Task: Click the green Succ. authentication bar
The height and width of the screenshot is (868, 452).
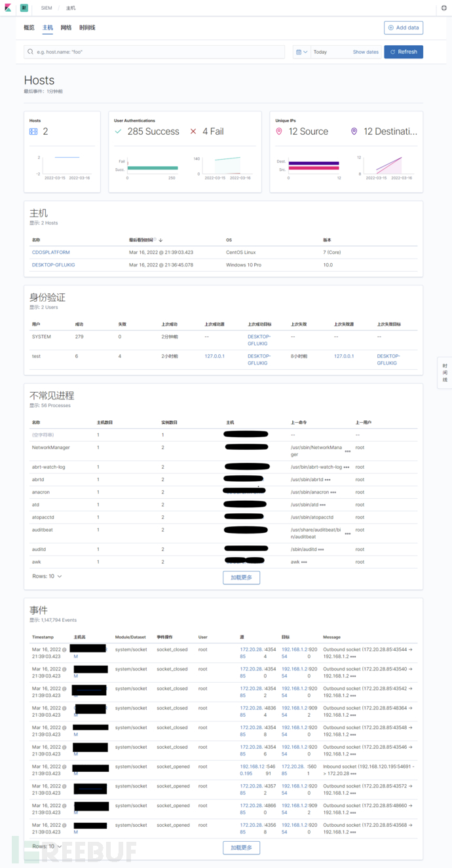Action: click(x=153, y=168)
